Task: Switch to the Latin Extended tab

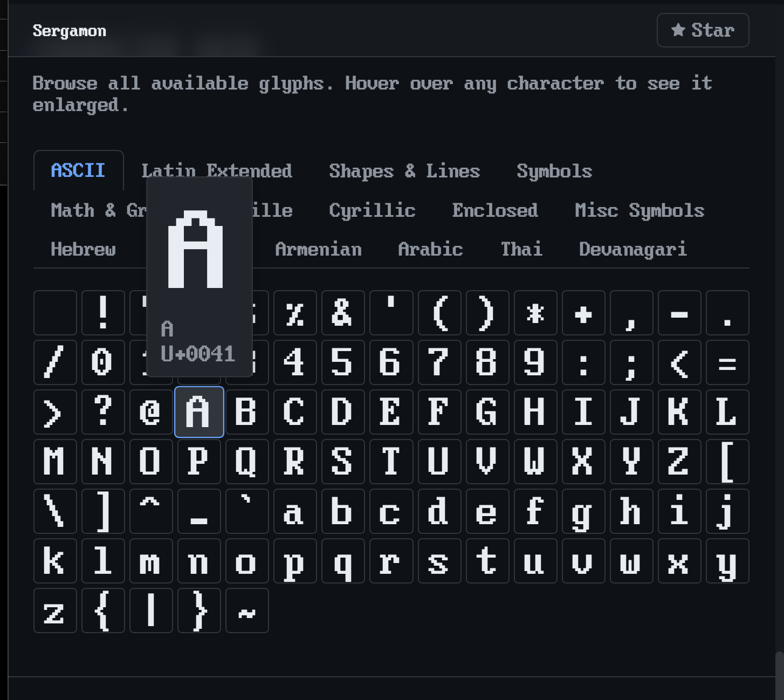Action: pyautogui.click(x=217, y=171)
